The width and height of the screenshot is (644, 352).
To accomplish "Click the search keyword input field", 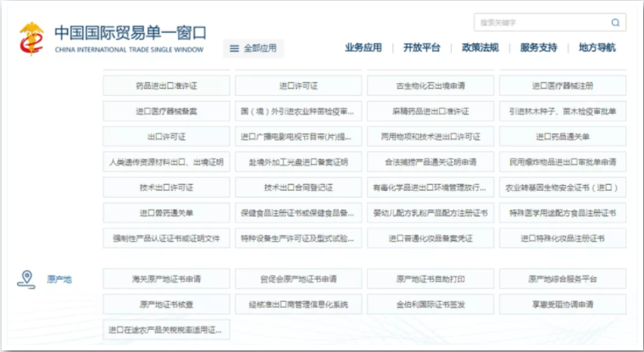I will (542, 22).
